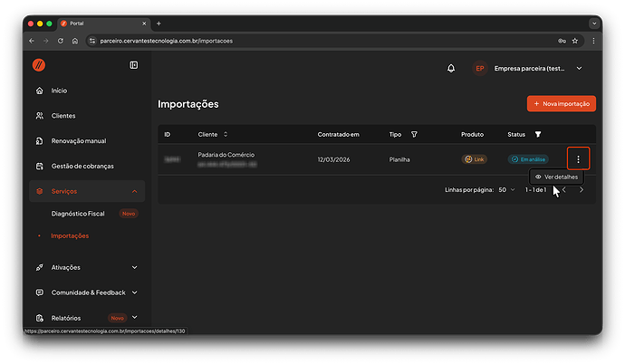Open the three-dot row actions menu
Image resolution: width=625 pixels, height=364 pixels.
point(578,158)
